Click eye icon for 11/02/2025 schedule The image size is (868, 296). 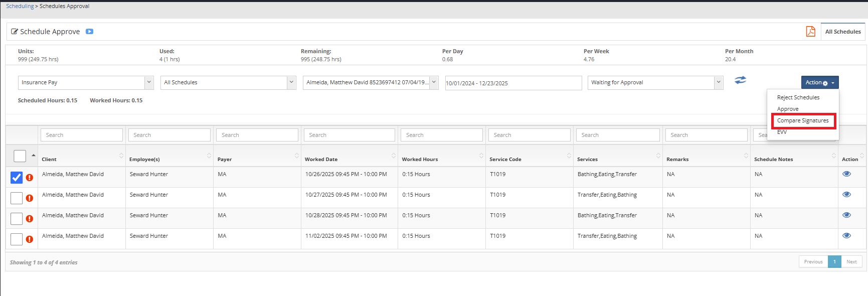tap(846, 236)
